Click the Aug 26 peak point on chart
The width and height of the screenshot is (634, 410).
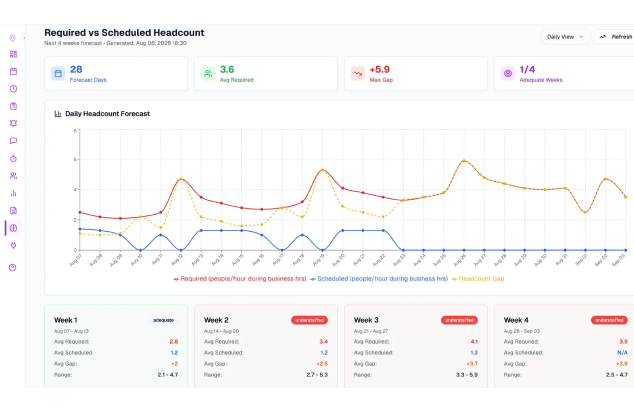(464, 161)
